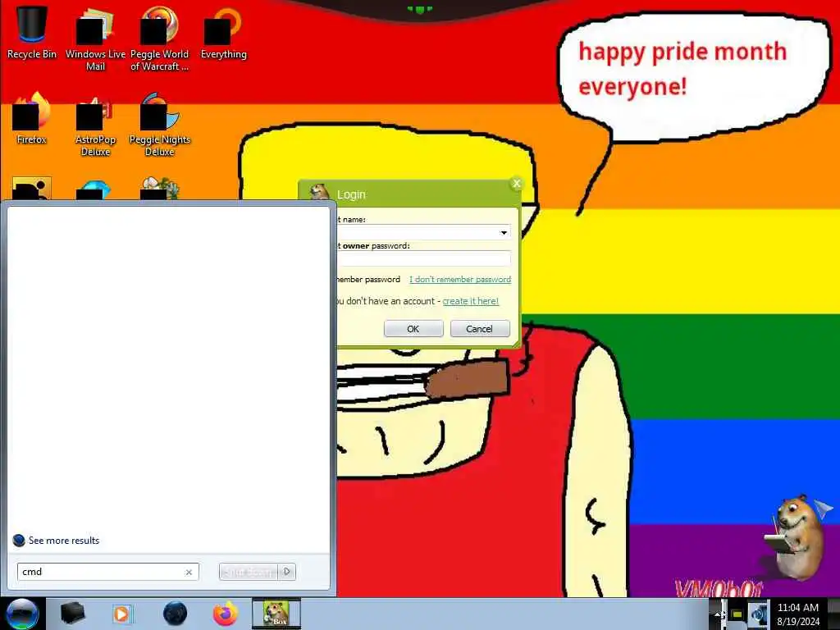840x630 pixels.
Task: Click See more results link
Action: point(64,541)
